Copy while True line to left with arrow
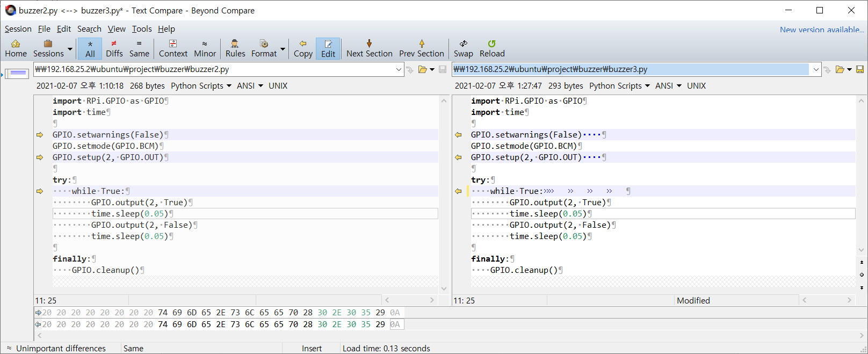The image size is (868, 354). click(458, 191)
